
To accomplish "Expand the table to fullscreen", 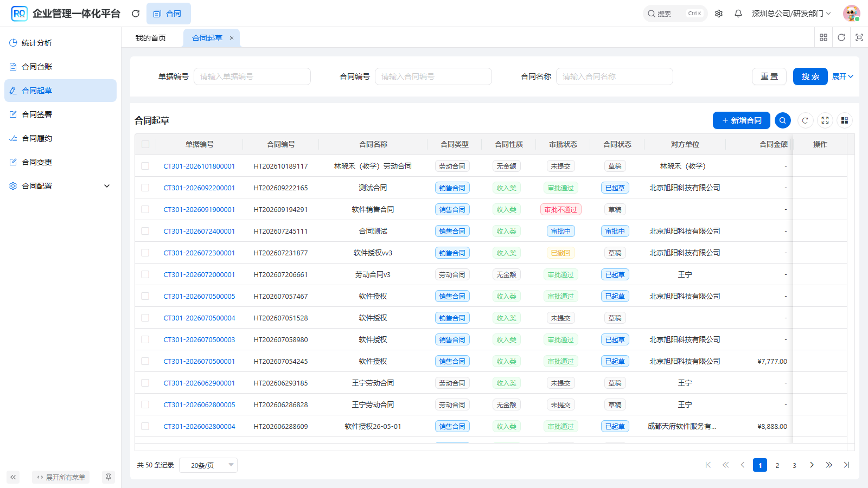I will coord(825,120).
